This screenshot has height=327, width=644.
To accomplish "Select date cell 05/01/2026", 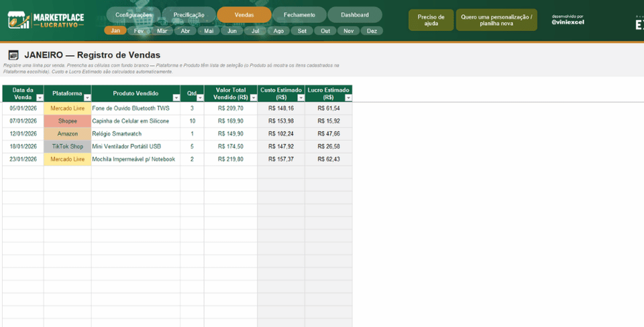I will click(x=23, y=109).
